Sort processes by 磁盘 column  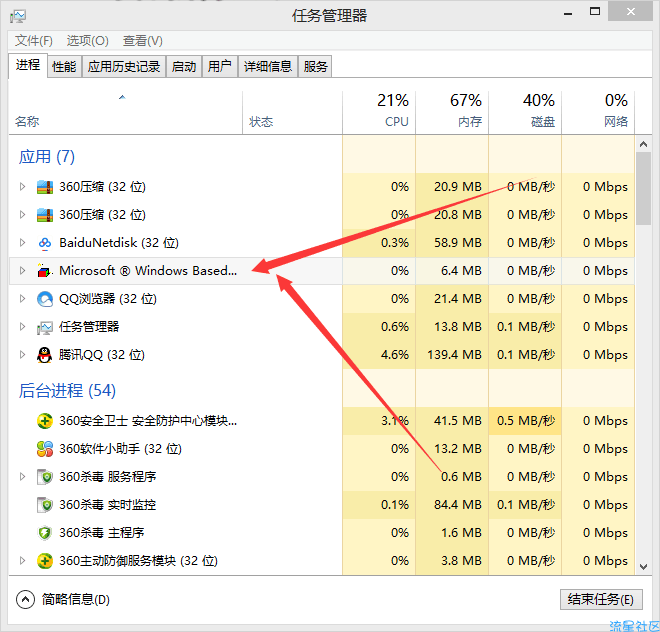click(525, 113)
